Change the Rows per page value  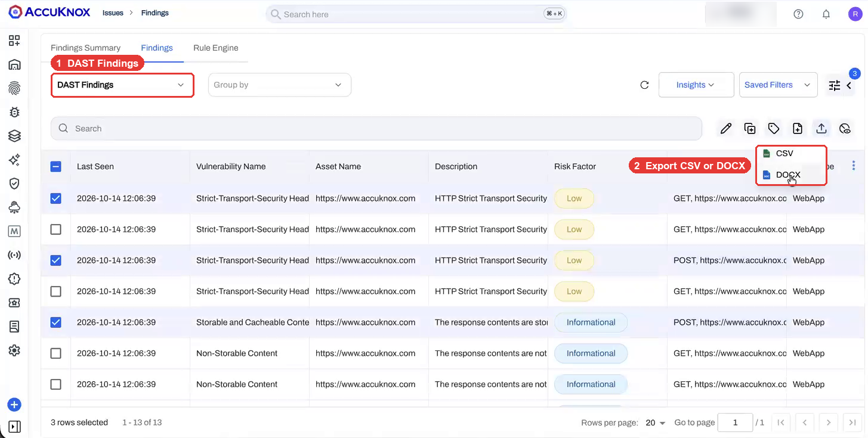click(656, 423)
